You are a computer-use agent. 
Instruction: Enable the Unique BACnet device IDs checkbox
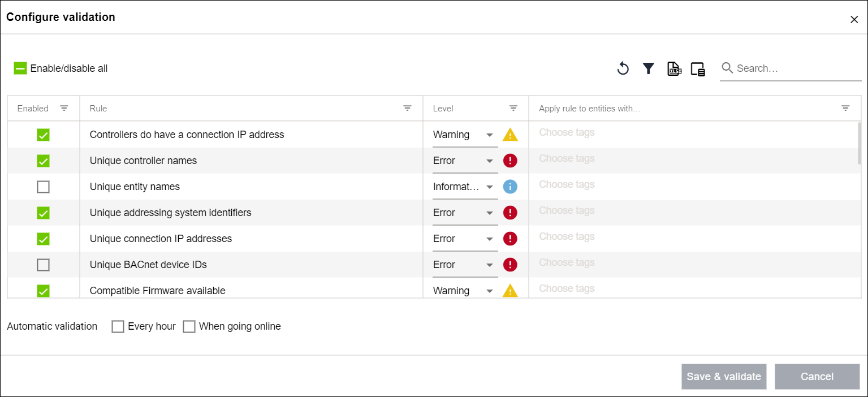[x=43, y=265]
